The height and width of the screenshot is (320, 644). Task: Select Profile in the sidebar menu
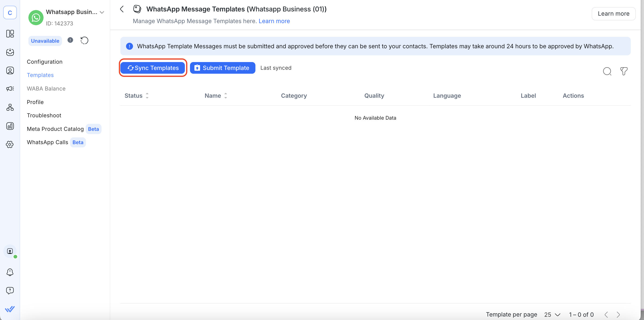(x=35, y=102)
